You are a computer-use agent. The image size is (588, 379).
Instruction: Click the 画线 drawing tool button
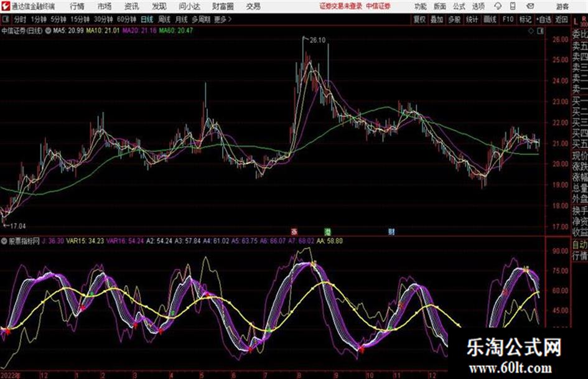(490, 19)
